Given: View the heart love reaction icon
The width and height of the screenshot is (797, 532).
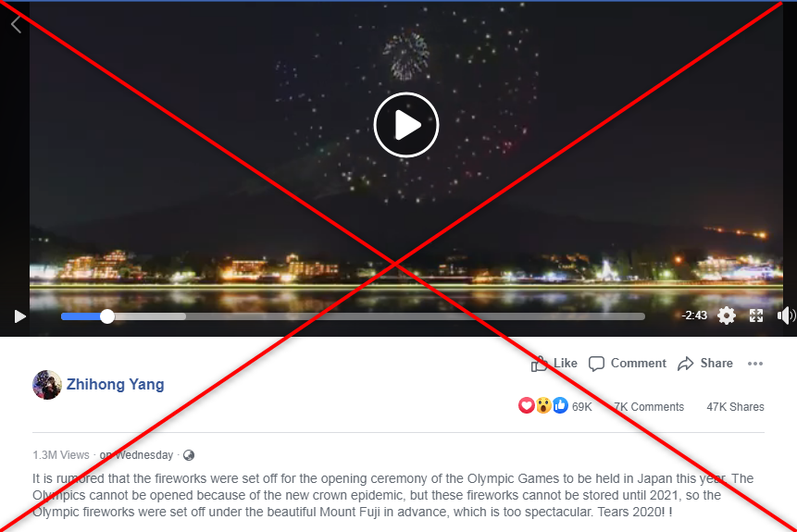Looking at the screenshot, I should pos(527,405).
